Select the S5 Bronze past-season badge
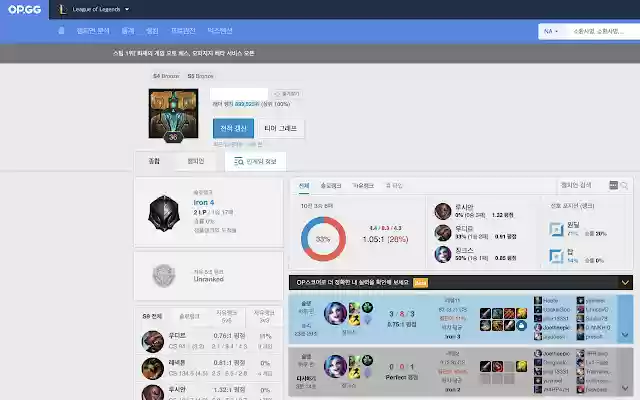The width and height of the screenshot is (640, 400). [x=200, y=76]
